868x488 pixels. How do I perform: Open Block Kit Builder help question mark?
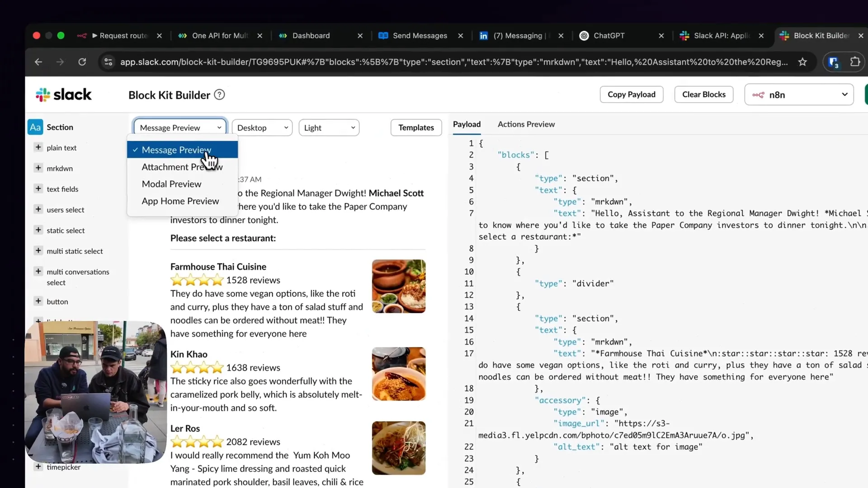(x=219, y=95)
